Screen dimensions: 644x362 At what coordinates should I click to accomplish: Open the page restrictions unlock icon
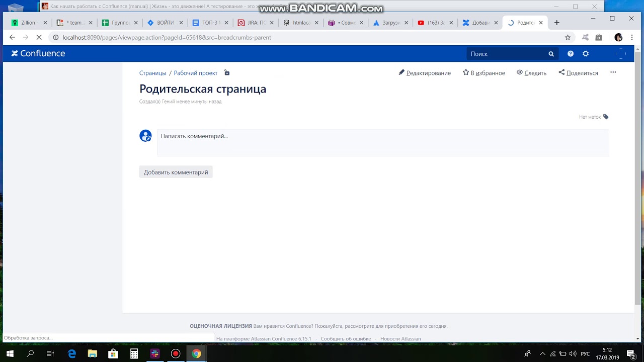(227, 73)
